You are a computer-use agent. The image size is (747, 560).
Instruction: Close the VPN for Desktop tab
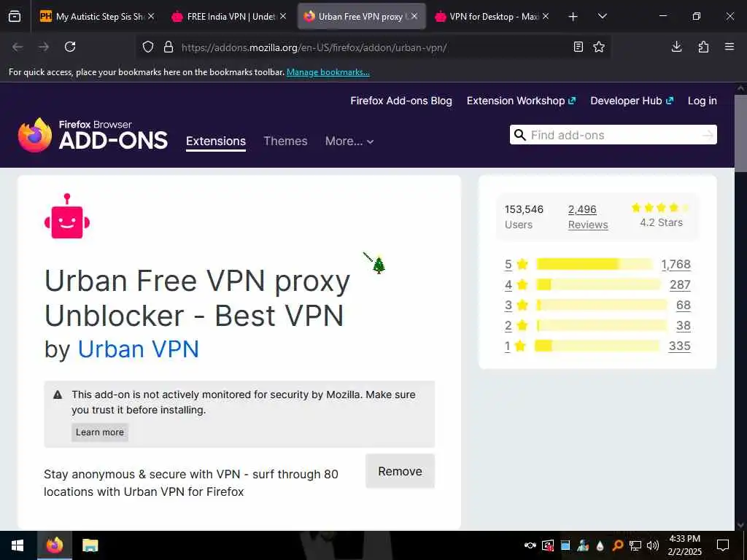(546, 16)
